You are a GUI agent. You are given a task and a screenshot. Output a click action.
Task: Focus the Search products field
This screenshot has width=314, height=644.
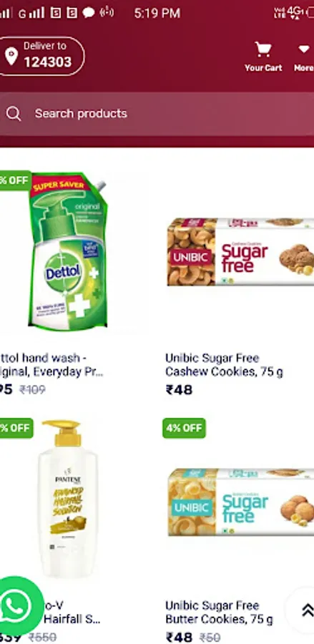click(x=157, y=114)
